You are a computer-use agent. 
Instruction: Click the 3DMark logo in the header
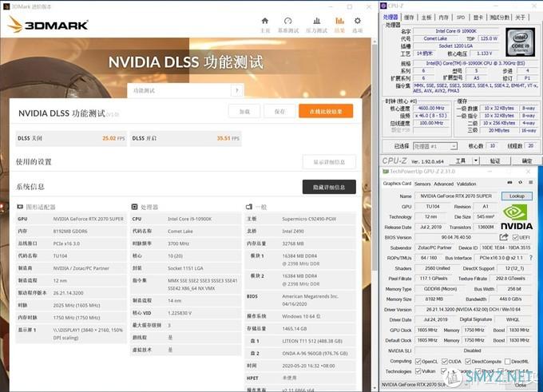coord(48,25)
